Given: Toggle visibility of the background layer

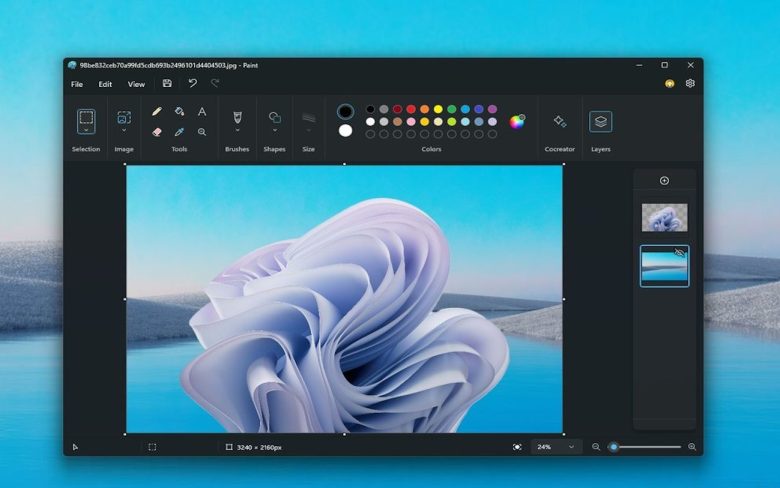Looking at the screenshot, I should tap(679, 253).
